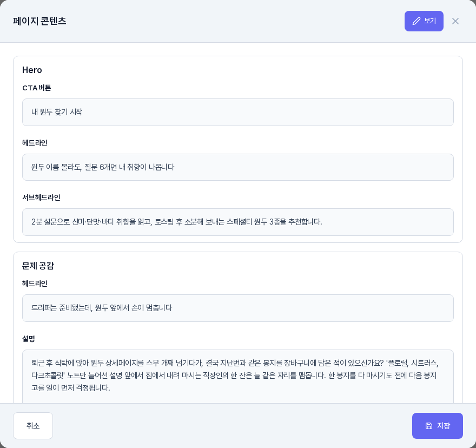Click the 저장 save button
This screenshot has width=476, height=448.
pos(437,425)
